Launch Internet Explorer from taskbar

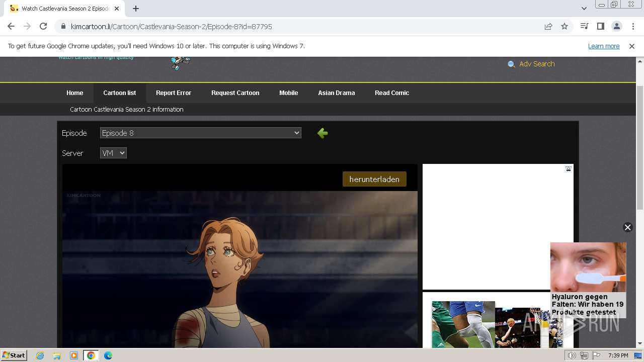40,355
